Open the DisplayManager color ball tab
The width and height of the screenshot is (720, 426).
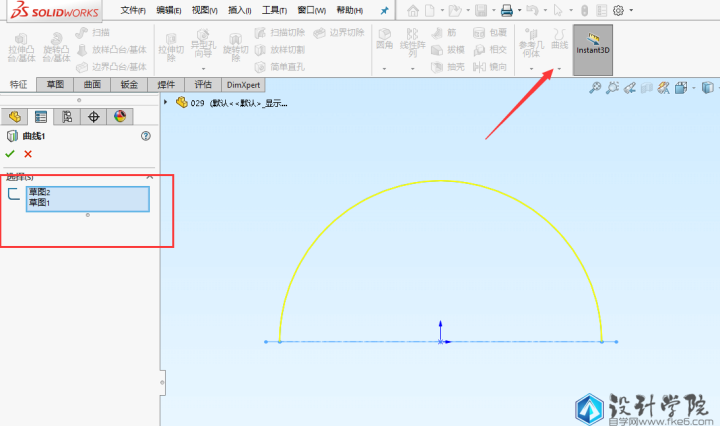[120, 117]
